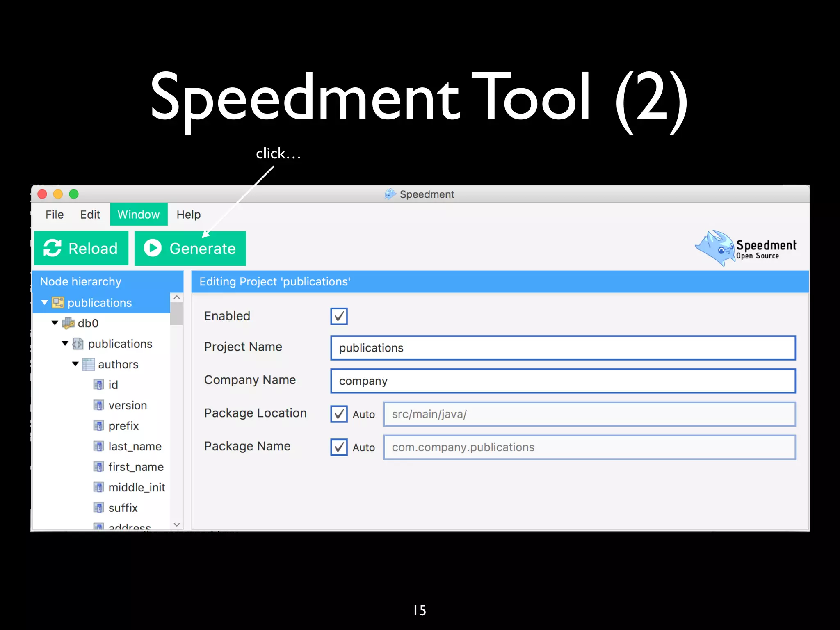Select the middle_init column in tree
The image size is (840, 630).
point(137,487)
